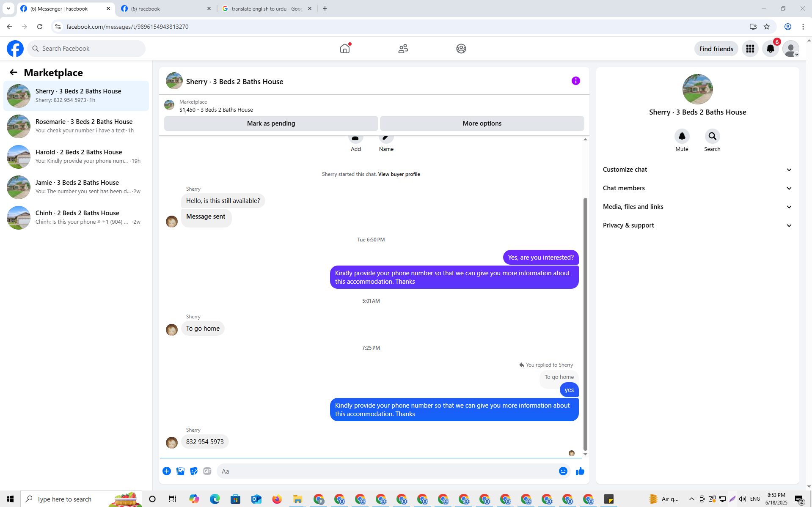
Task: Open the Groups icon in top navigation
Action: tap(461, 49)
